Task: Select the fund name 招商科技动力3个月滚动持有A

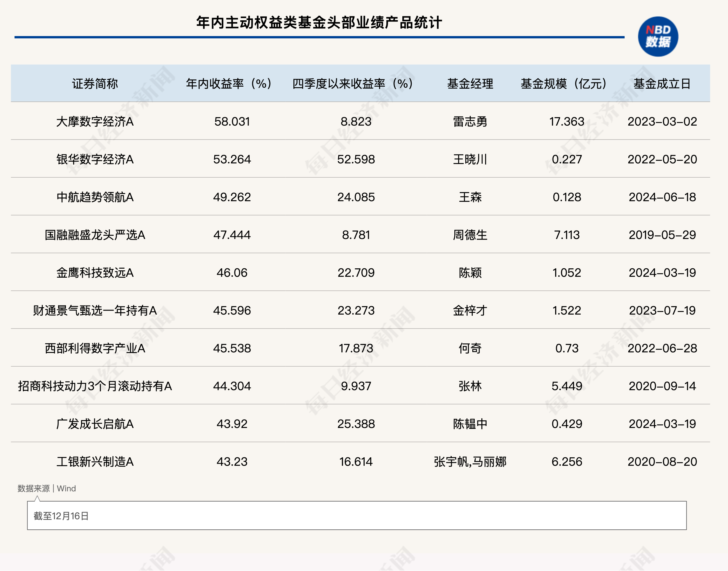Action: pos(95,386)
